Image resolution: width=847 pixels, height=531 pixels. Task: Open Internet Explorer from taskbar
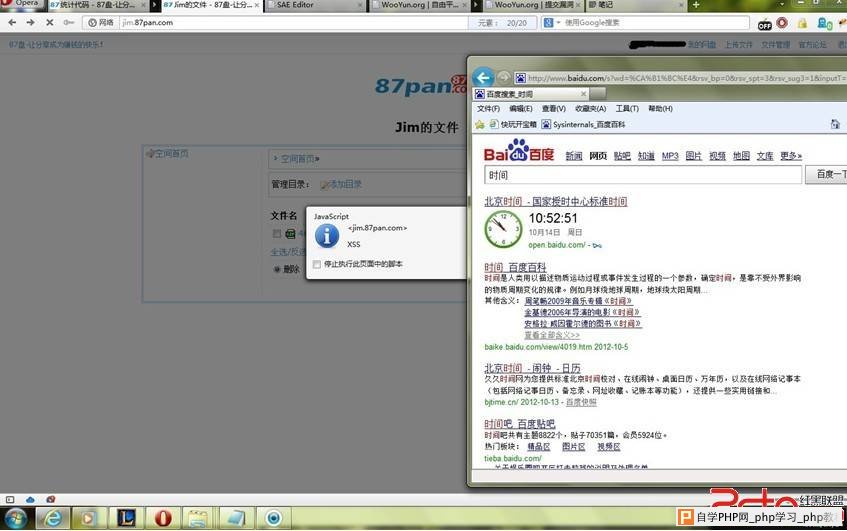(x=53, y=519)
